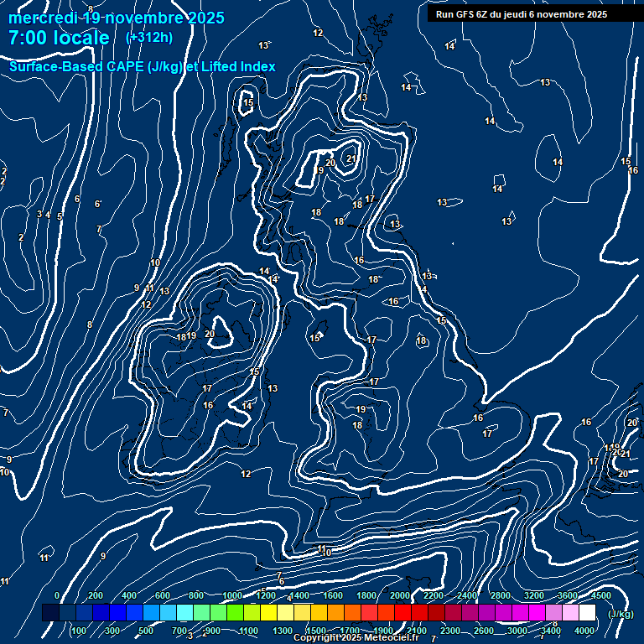This screenshot has width=644, height=644.
Task: Click the 19 value over southwest England
Action: tap(361, 409)
